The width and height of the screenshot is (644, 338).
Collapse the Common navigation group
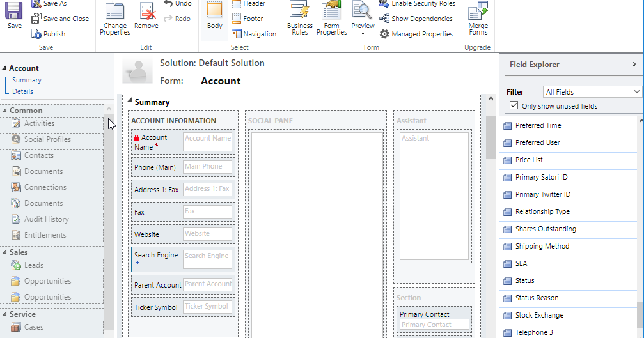click(4, 111)
